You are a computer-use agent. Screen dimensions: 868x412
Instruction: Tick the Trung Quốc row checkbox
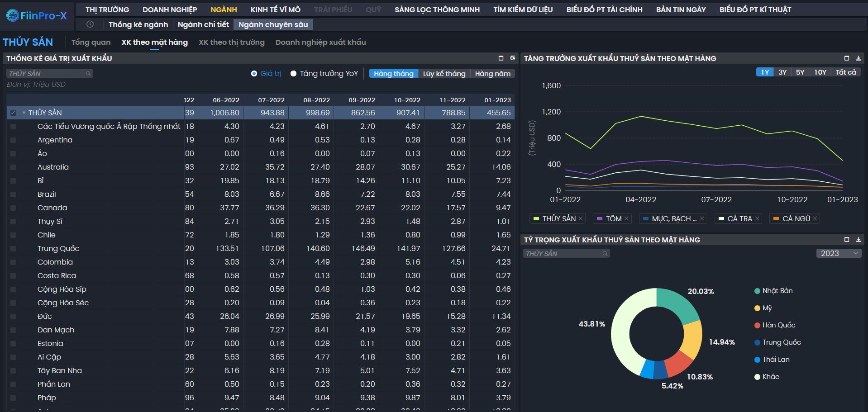pos(13,249)
